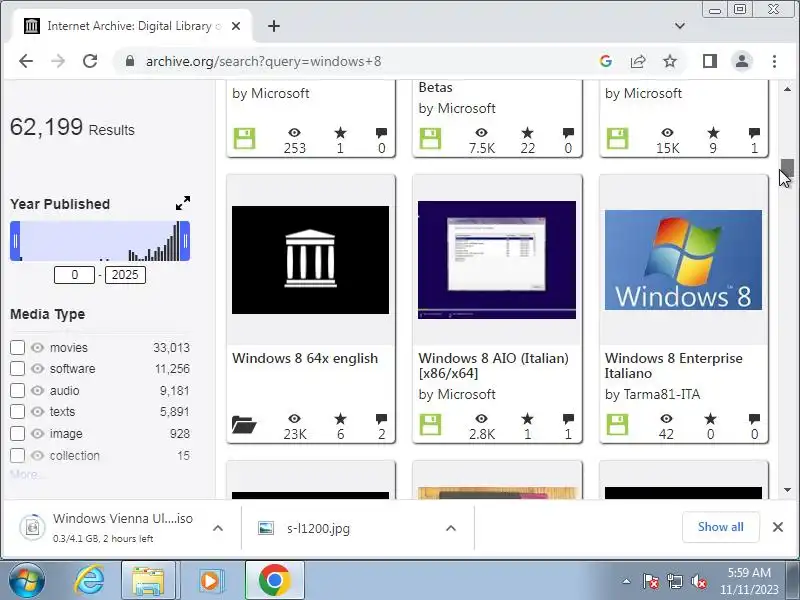Click the end year 2025 field

125,275
